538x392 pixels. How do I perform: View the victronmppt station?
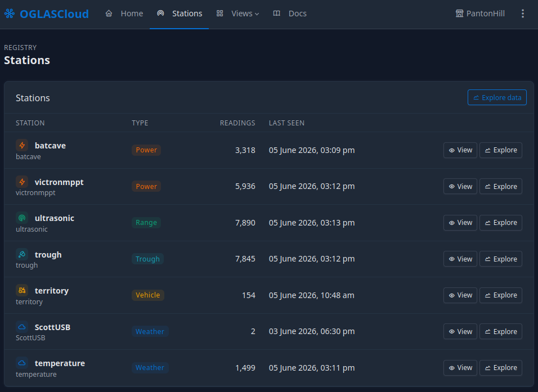pyautogui.click(x=460, y=186)
